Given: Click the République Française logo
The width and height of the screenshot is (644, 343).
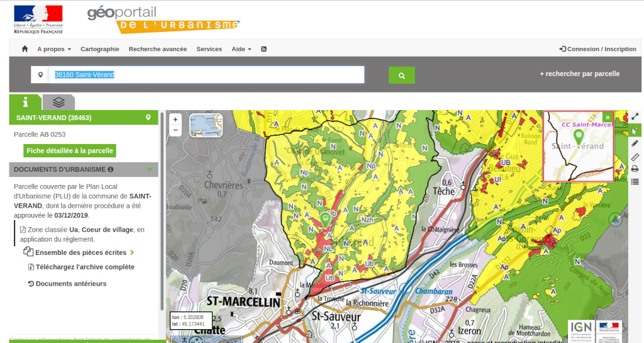Looking at the screenshot, I should [x=38, y=19].
